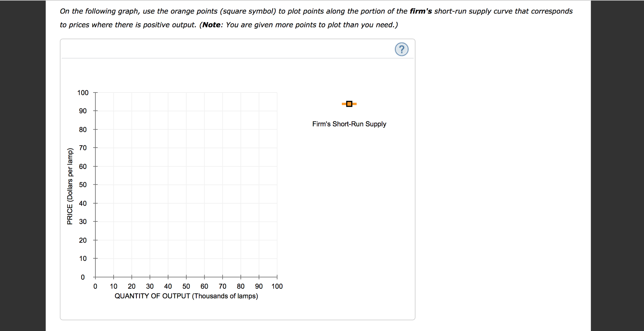Screen dimensions: 644x331
Task: Click the 100 tick mark on the quantity axis
Action: [x=277, y=277]
